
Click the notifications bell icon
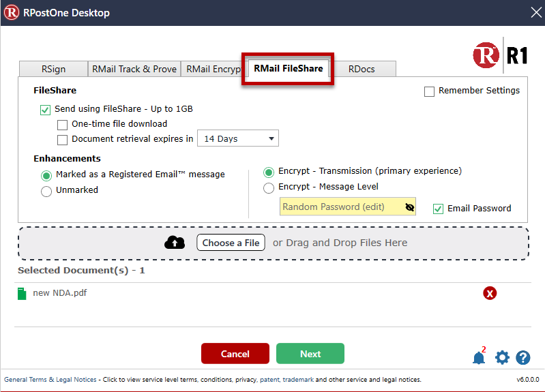click(479, 358)
